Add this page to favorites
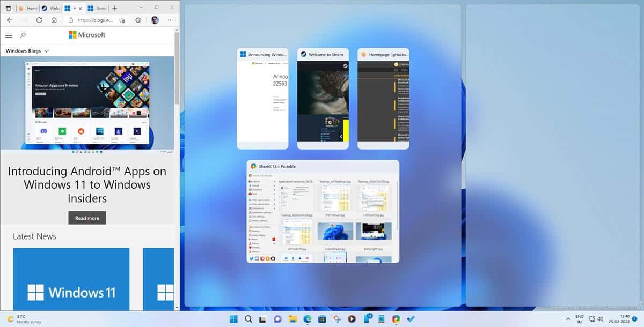Screen dimensions: 644x327 [x=122, y=20]
